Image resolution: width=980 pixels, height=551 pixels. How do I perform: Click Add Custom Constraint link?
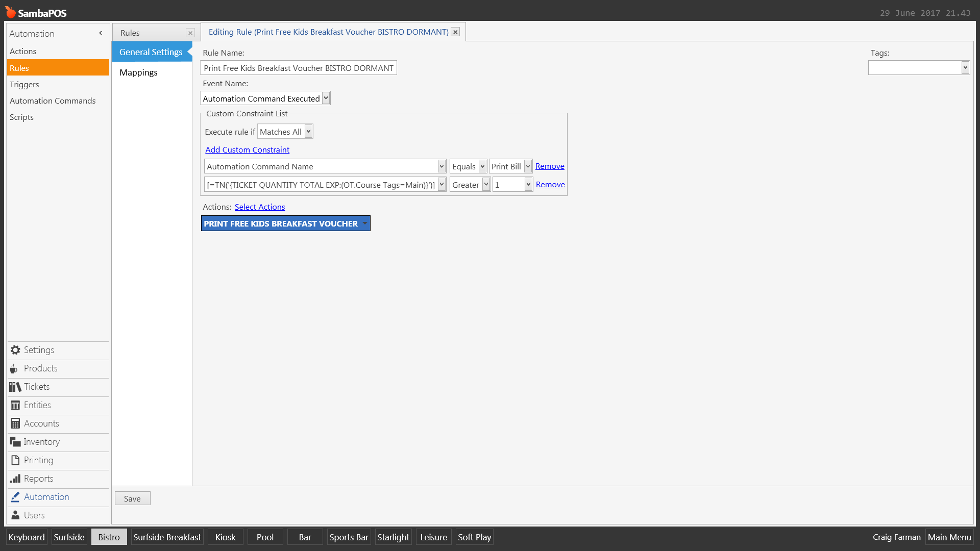247,149
